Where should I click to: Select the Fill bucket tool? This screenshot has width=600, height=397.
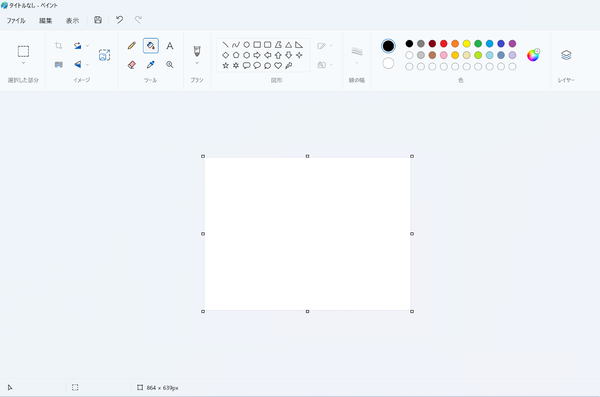tap(151, 46)
